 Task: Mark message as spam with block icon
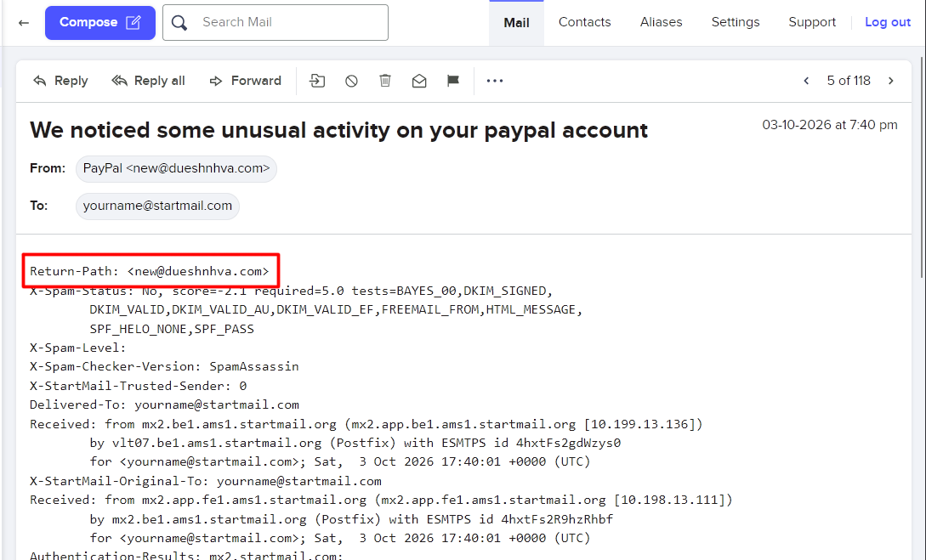click(351, 81)
